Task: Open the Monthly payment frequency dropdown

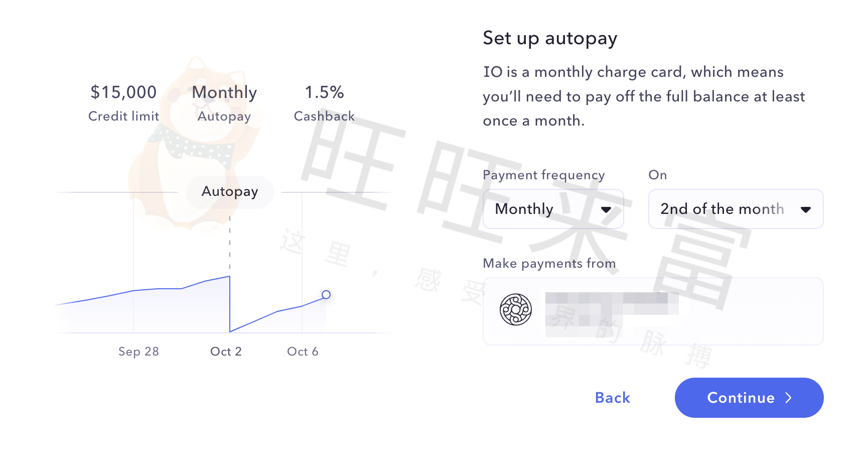Action: tap(553, 209)
